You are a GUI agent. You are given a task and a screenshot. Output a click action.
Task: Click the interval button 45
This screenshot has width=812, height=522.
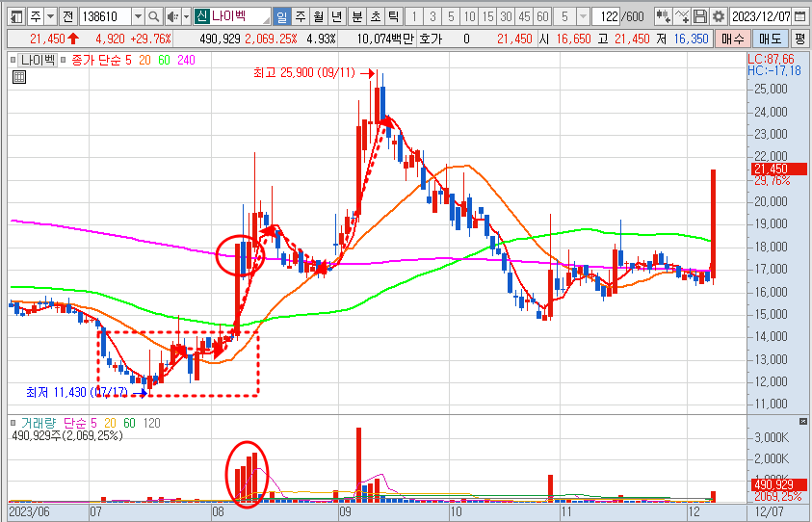click(524, 17)
